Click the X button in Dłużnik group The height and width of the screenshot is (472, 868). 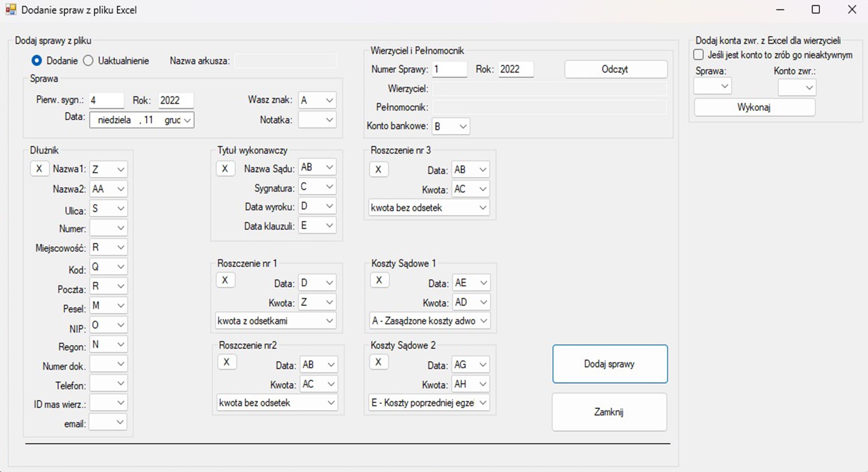coord(39,169)
